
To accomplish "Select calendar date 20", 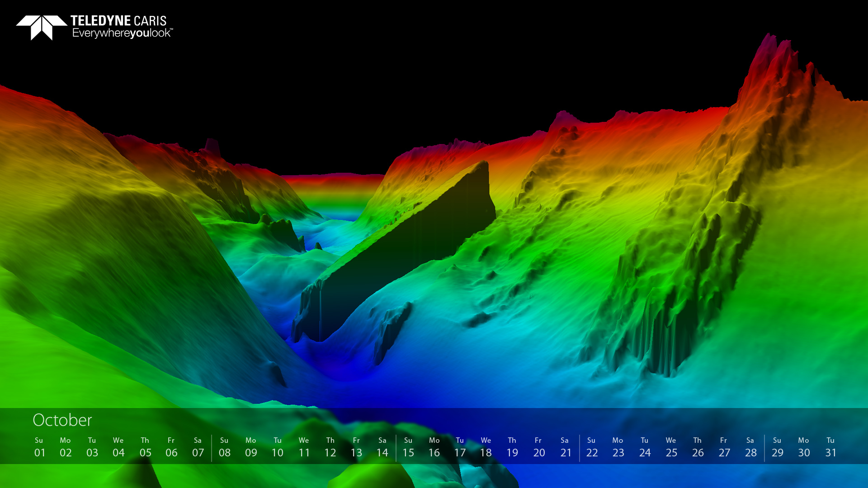I will click(x=539, y=453).
